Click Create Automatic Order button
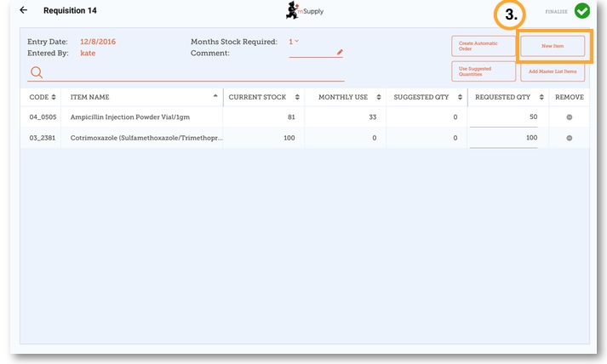Image resolution: width=607 pixels, height=364 pixels. (x=483, y=46)
